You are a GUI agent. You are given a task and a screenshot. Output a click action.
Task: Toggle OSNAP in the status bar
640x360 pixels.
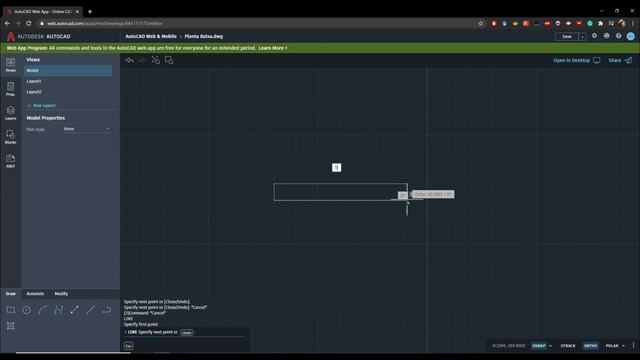pyautogui.click(x=539, y=346)
